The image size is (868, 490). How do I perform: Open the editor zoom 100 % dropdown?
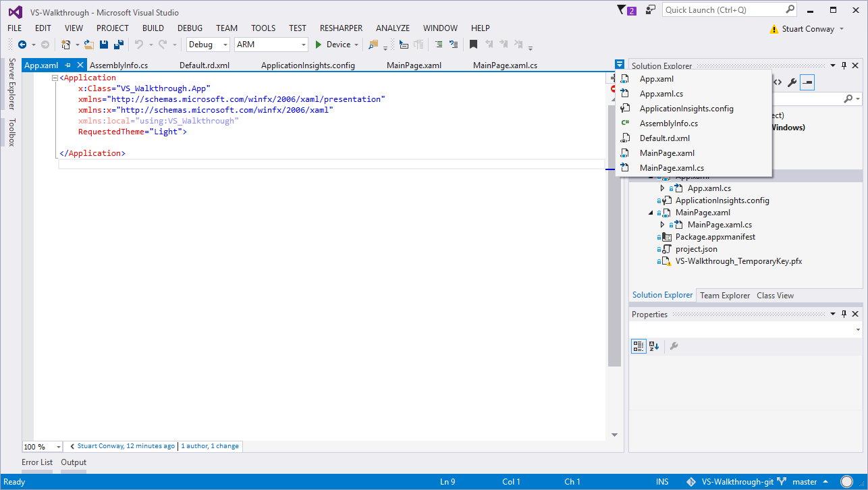[x=43, y=447]
